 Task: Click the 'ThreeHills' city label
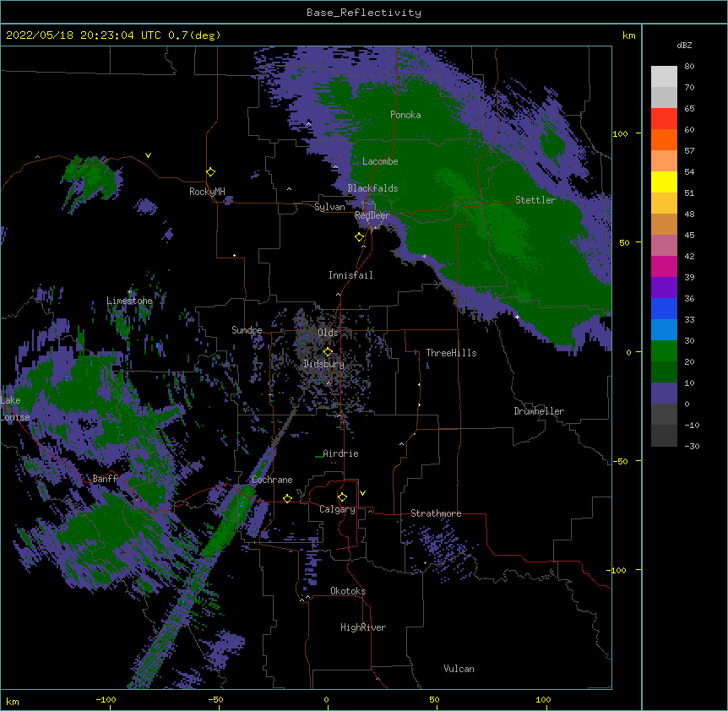pos(451,353)
